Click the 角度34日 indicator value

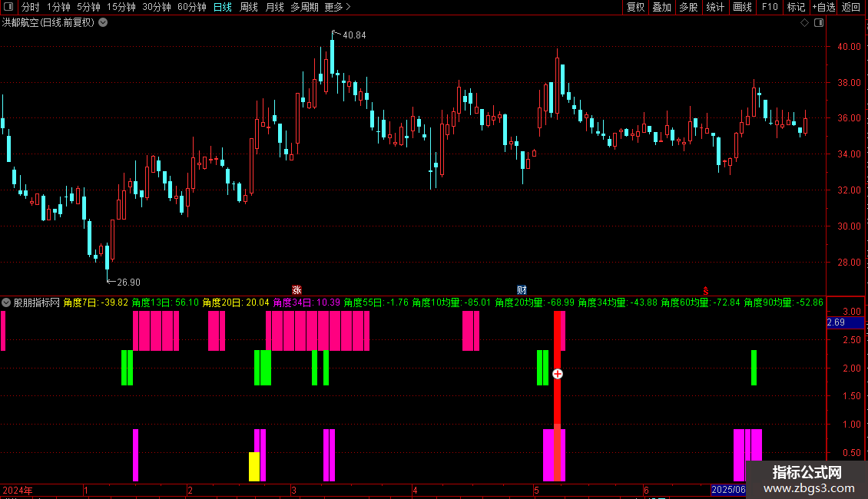coord(306,302)
